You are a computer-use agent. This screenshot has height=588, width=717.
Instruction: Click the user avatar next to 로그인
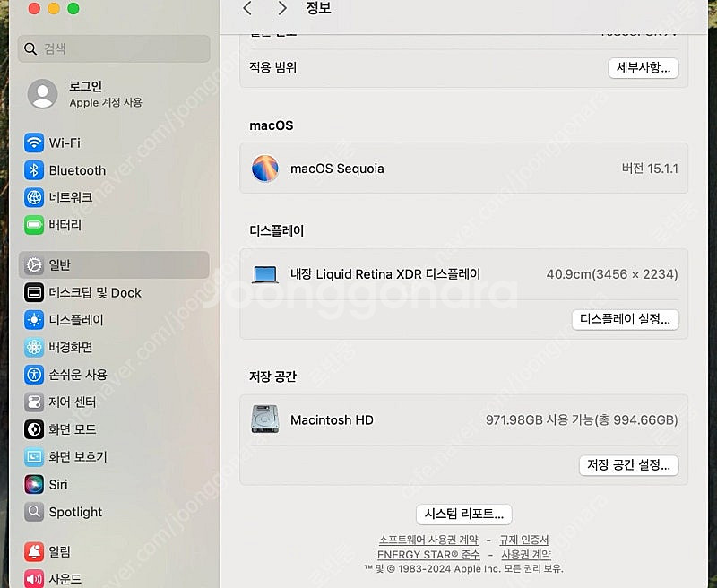(x=42, y=94)
